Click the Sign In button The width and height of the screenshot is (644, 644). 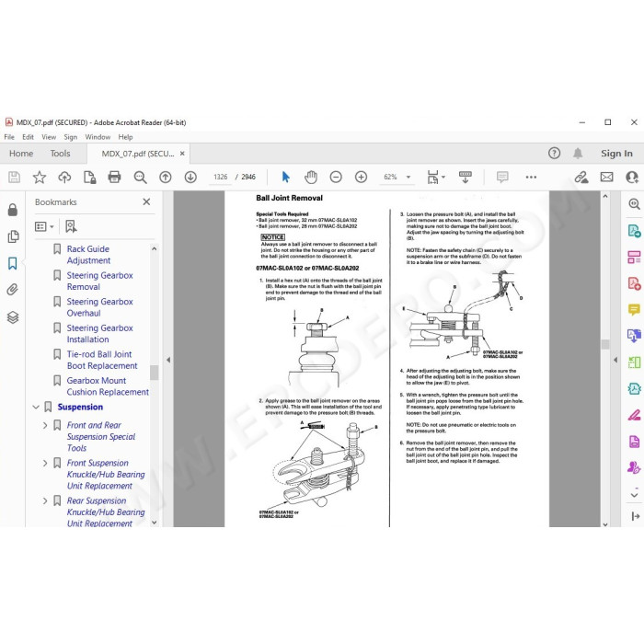pos(616,154)
